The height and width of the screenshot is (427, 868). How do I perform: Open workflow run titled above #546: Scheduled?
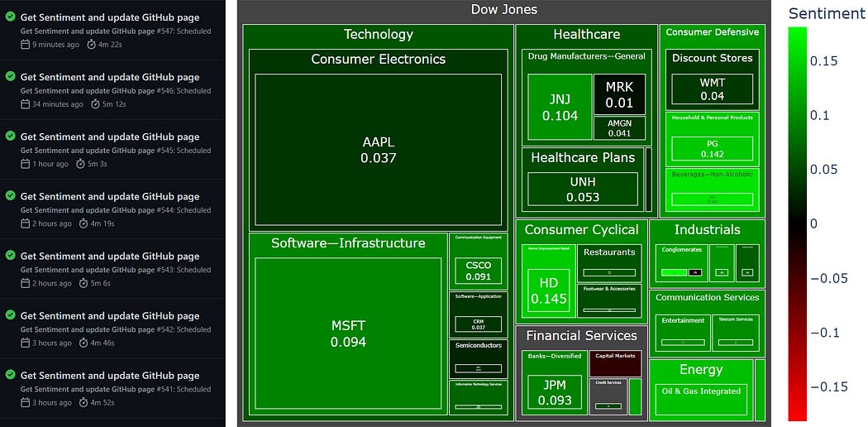[110, 77]
